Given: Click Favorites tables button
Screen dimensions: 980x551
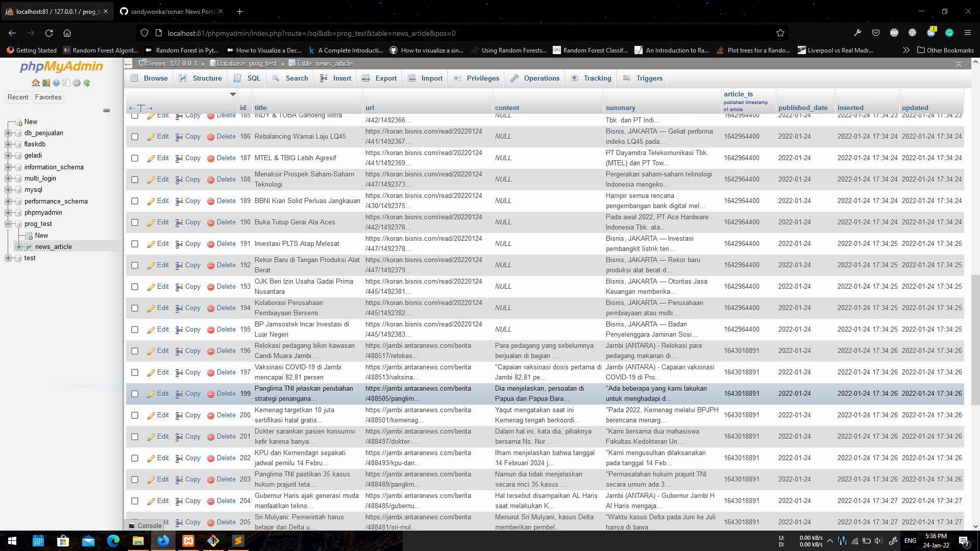Looking at the screenshot, I should point(48,97).
